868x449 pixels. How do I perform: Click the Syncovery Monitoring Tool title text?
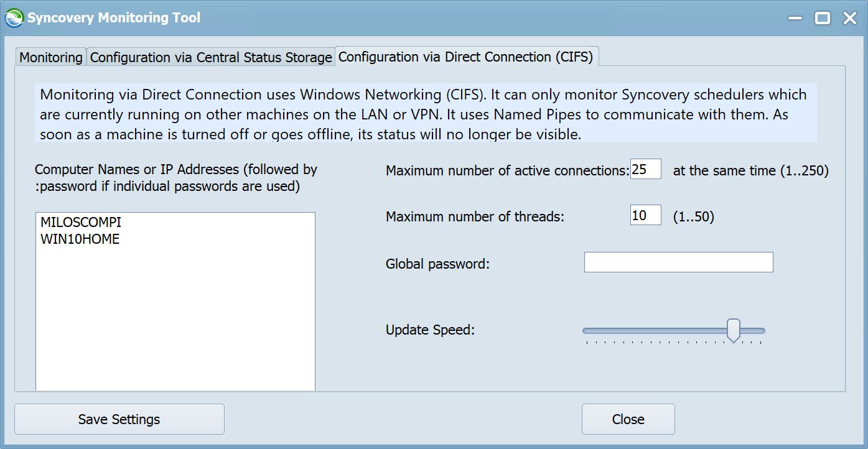click(113, 17)
